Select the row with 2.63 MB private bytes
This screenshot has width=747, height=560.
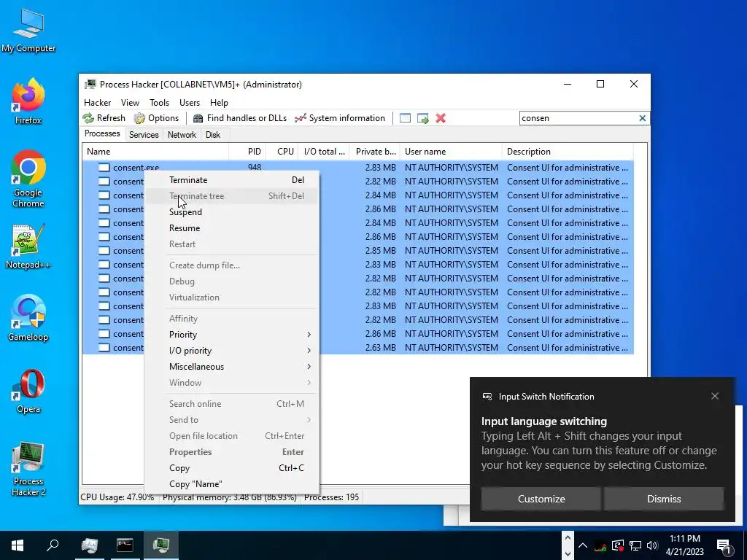click(x=357, y=348)
